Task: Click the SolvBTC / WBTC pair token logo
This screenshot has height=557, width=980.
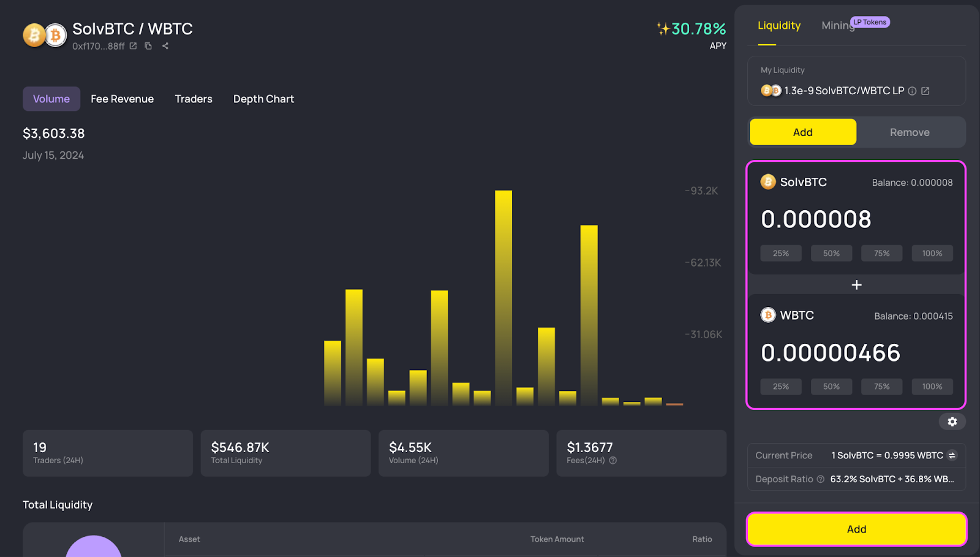Action: 45,36
